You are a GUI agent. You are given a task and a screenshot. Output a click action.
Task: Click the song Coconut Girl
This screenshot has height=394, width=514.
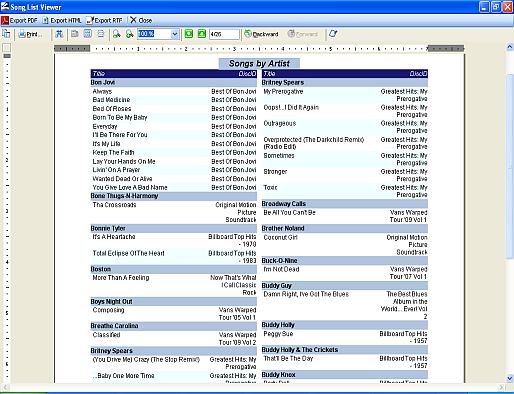pos(280,237)
